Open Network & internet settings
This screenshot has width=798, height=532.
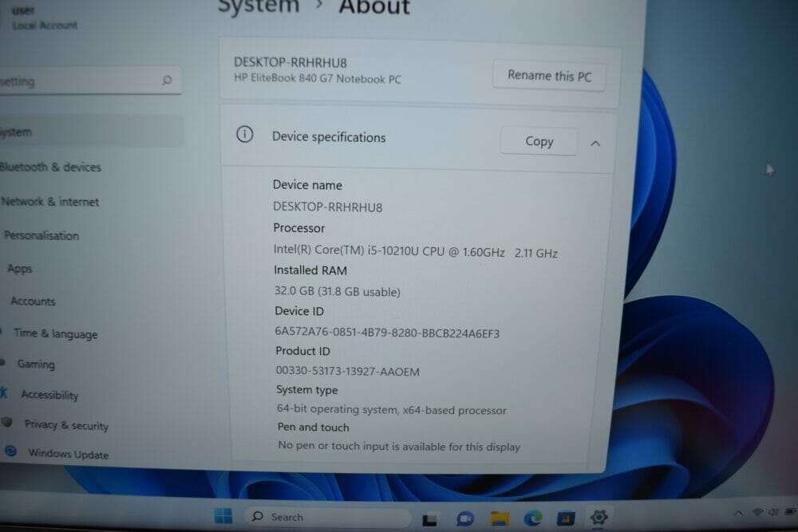click(x=49, y=202)
